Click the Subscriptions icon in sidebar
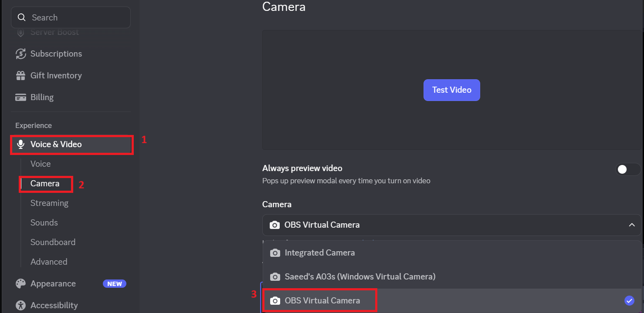Screen dimensions: 644x313 point(20,54)
